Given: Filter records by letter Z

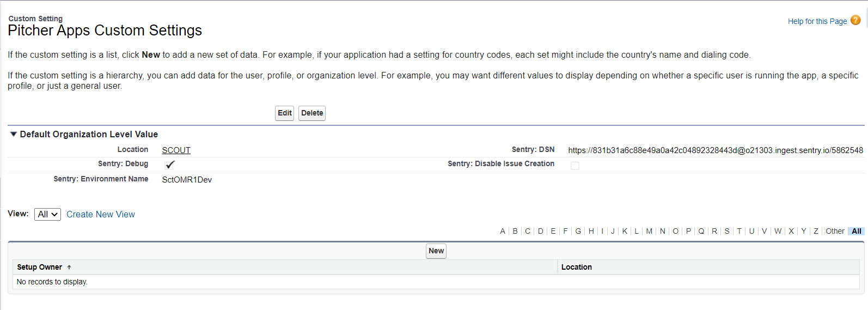Looking at the screenshot, I should pyautogui.click(x=816, y=232).
